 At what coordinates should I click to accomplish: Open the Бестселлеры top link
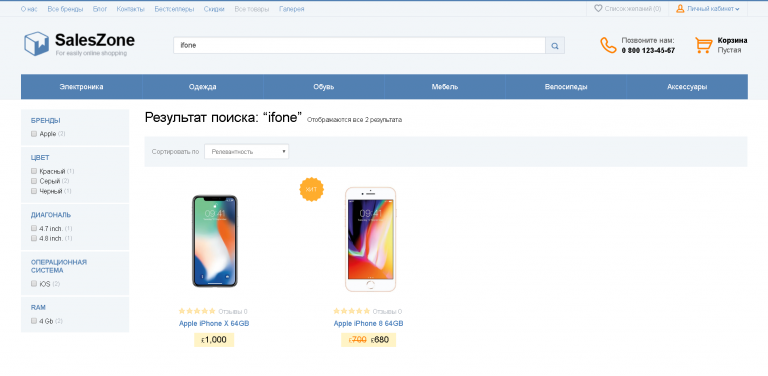[x=174, y=9]
